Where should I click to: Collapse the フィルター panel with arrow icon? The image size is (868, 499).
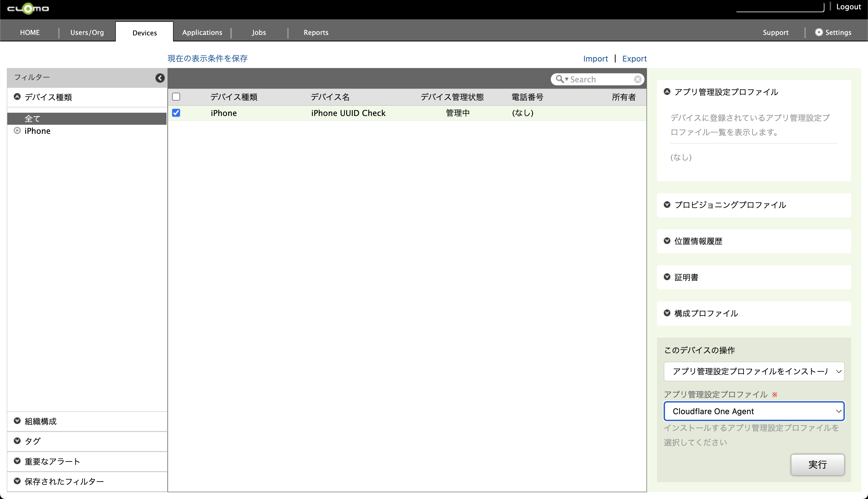pyautogui.click(x=160, y=78)
